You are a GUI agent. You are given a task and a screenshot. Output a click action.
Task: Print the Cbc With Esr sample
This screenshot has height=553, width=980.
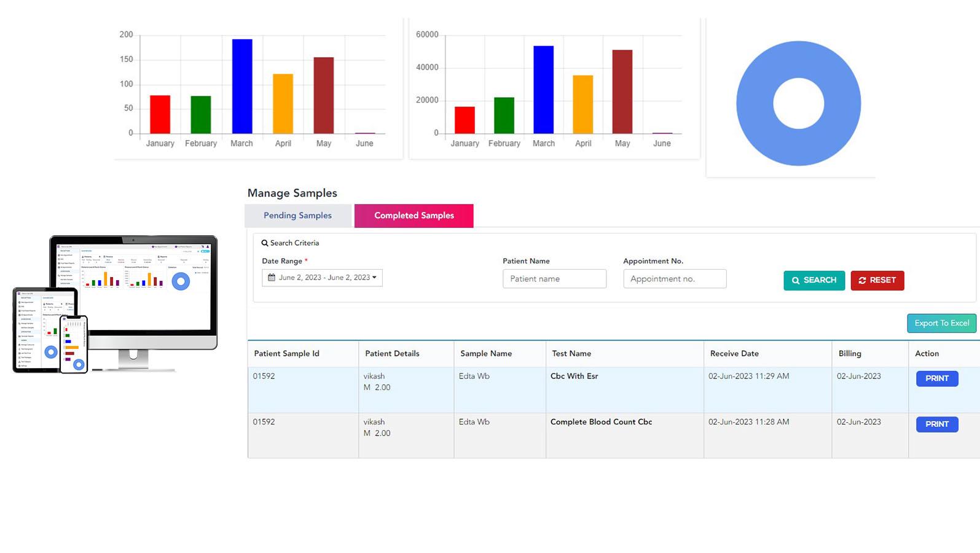(x=936, y=378)
